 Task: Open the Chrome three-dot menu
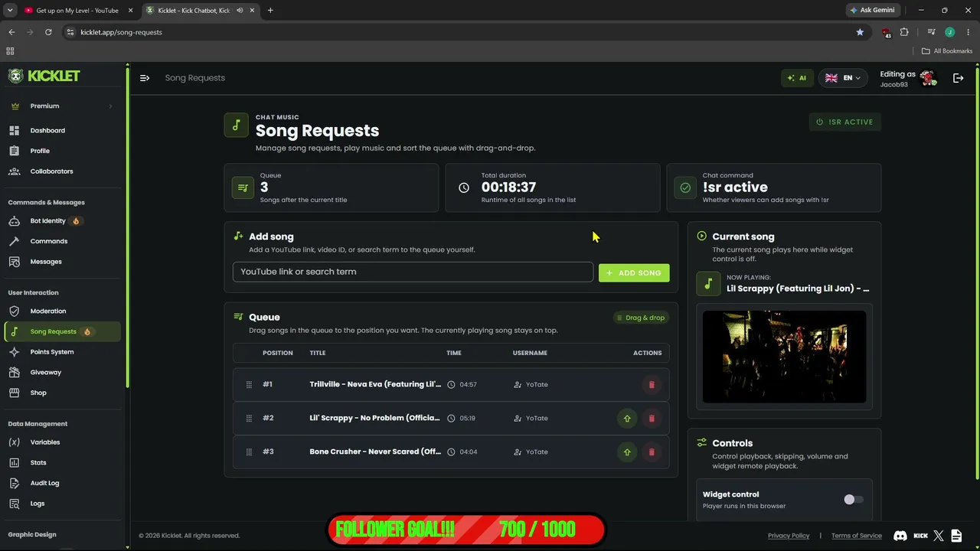[x=968, y=32]
